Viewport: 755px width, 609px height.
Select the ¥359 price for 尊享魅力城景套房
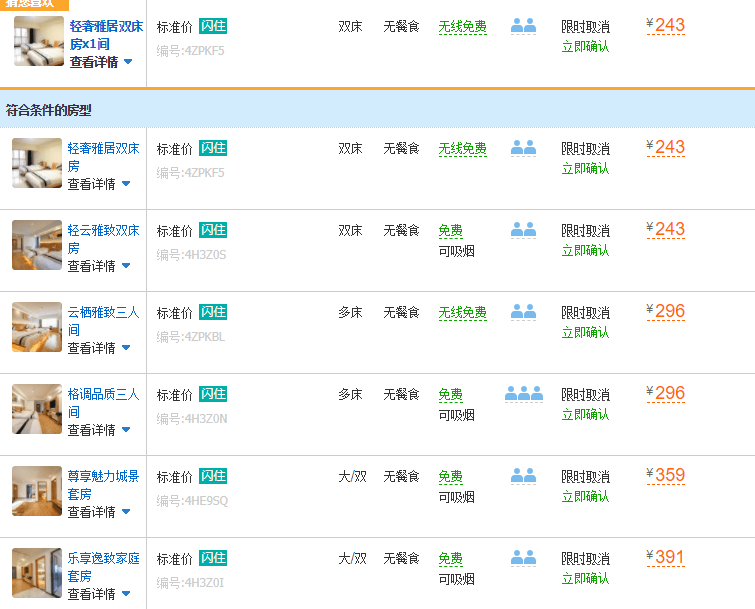pyautogui.click(x=669, y=476)
